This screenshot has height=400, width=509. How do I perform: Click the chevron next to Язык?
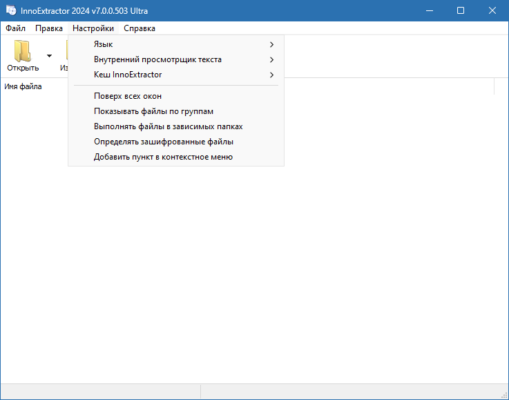(x=272, y=45)
